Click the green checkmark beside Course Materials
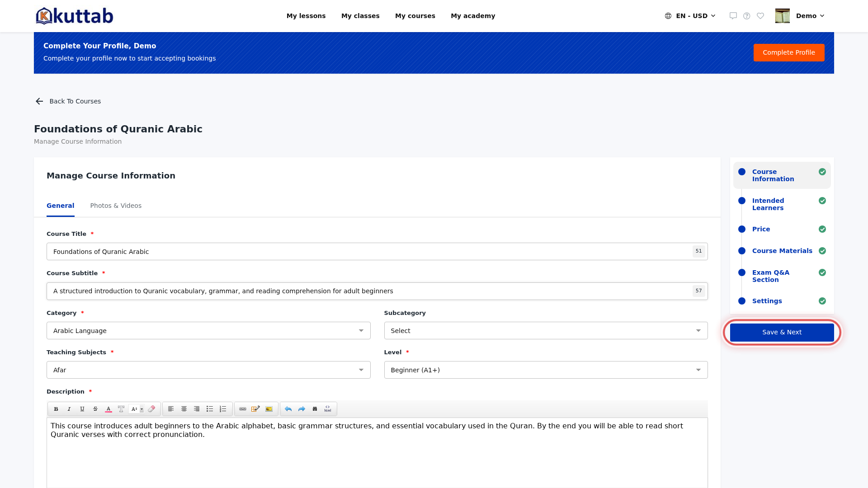This screenshot has width=868, height=488. 822,251
